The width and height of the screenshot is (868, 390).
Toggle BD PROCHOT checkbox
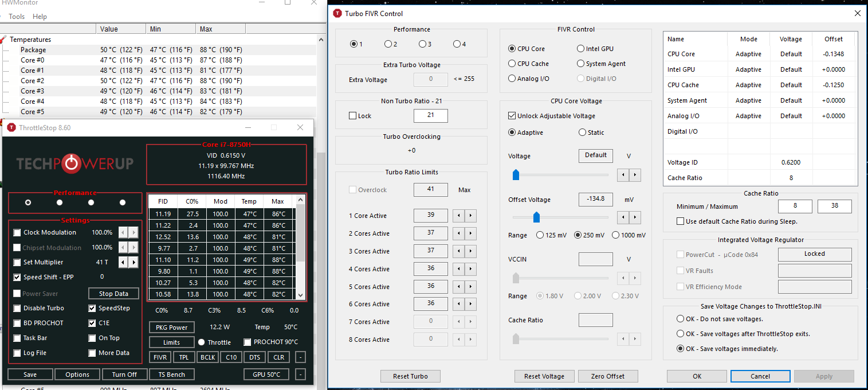point(17,323)
